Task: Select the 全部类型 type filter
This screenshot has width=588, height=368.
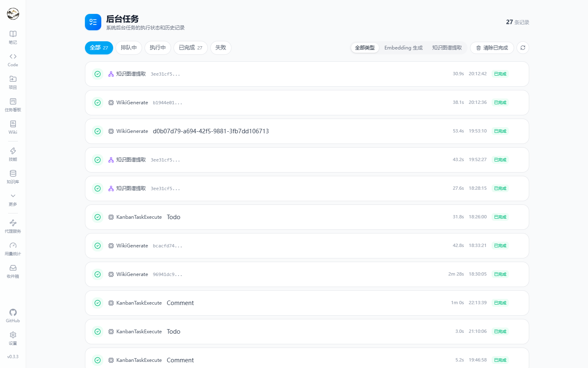Action: 365,48
